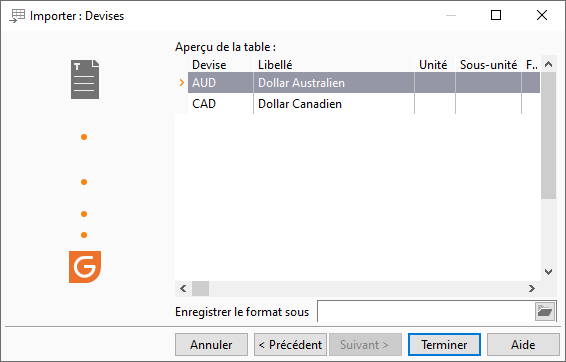Go back with the Précédent button
566x362 pixels.
(291, 345)
